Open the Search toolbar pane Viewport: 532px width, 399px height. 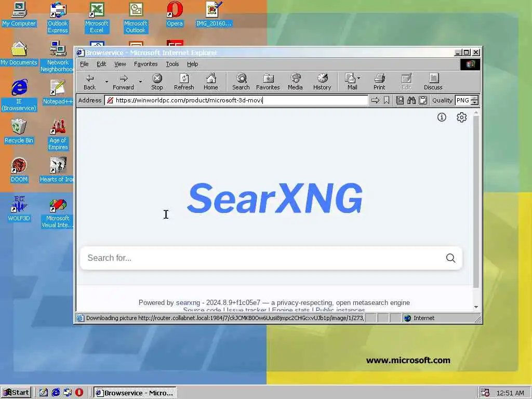point(241,82)
